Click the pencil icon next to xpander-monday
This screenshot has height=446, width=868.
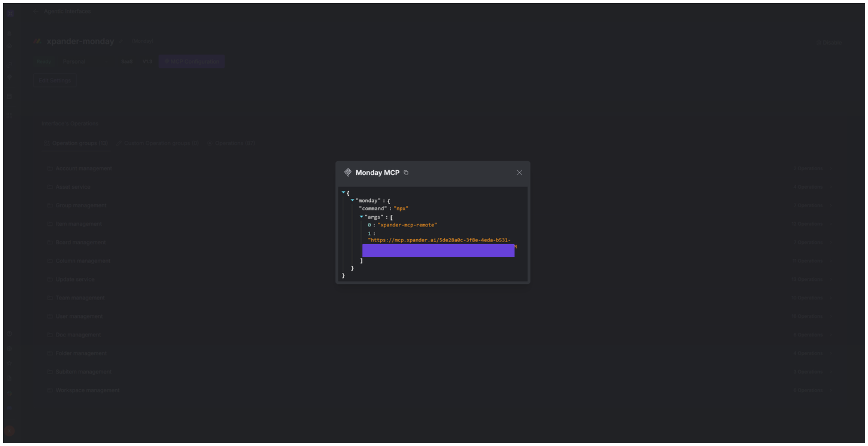(x=121, y=41)
